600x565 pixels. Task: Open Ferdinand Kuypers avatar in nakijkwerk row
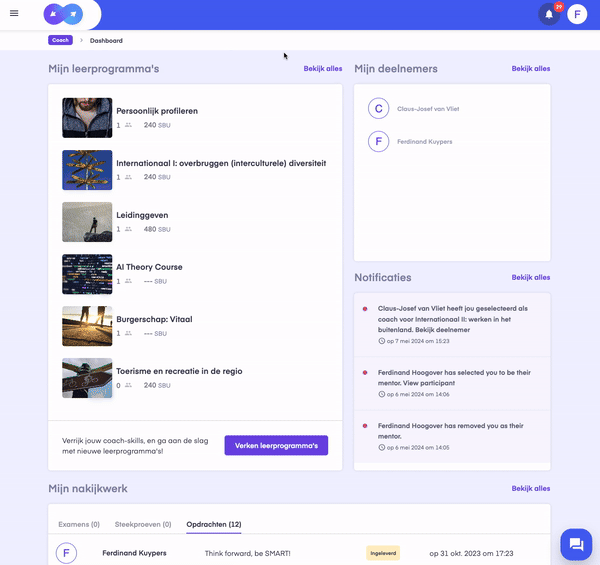pos(66,553)
